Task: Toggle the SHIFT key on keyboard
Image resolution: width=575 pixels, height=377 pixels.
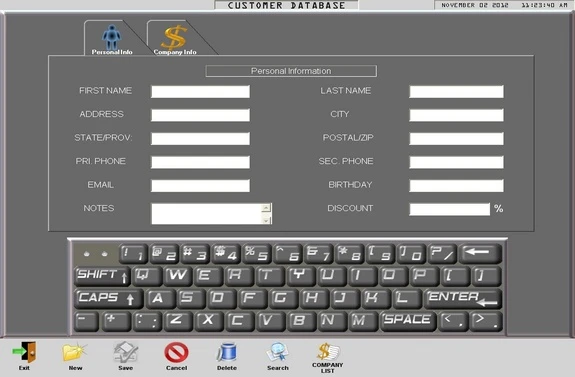Action: pos(102,276)
